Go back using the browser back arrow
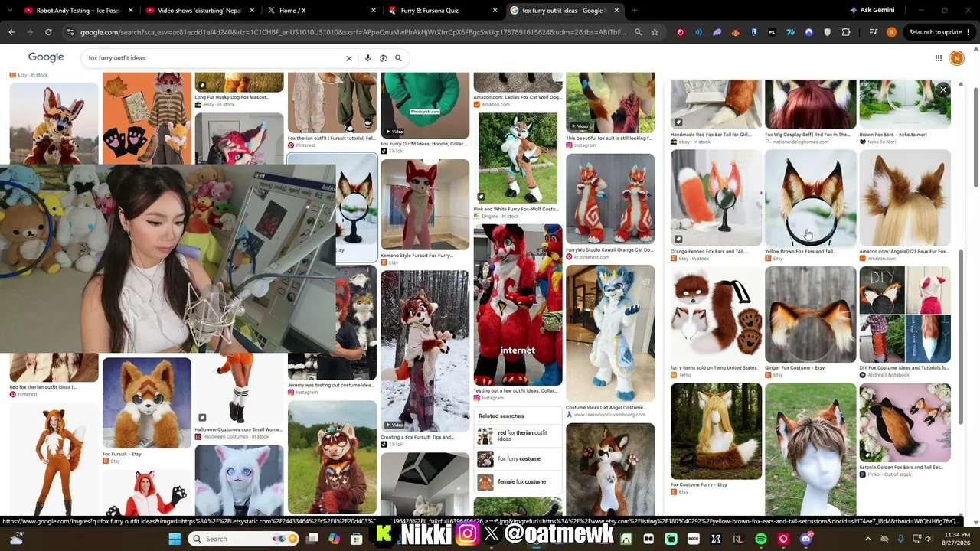 (11, 32)
